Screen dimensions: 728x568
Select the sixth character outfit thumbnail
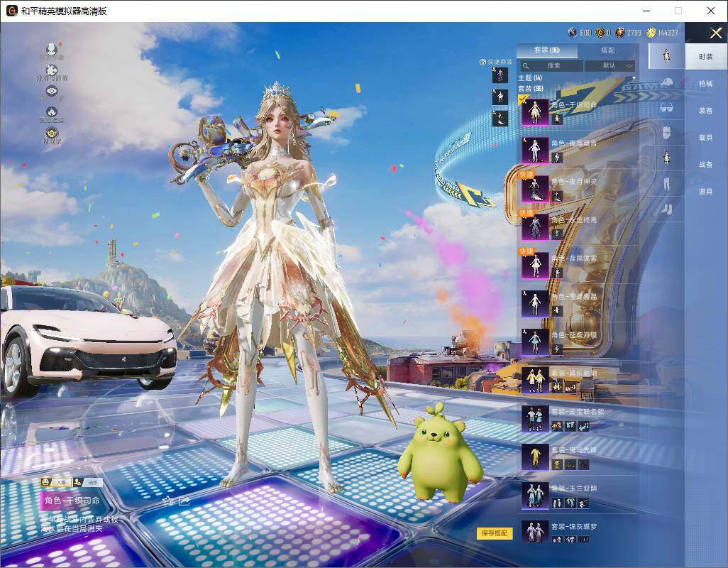[x=535, y=304]
